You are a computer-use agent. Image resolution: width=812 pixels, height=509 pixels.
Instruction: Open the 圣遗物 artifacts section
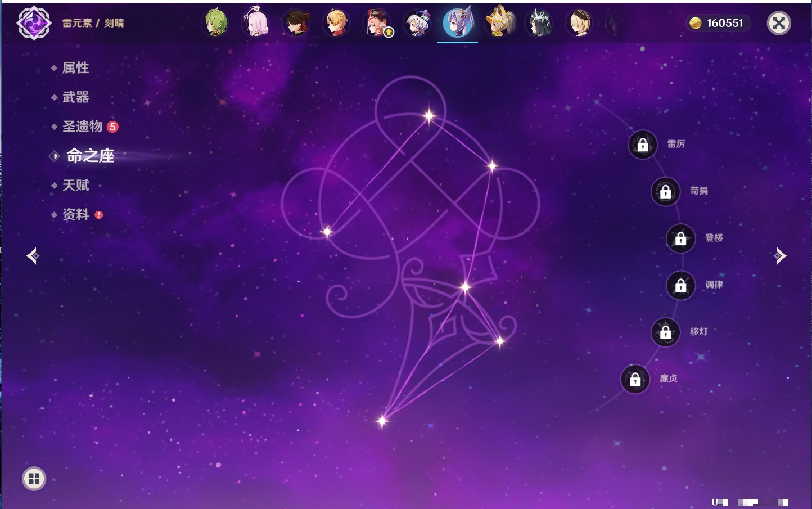click(x=83, y=127)
